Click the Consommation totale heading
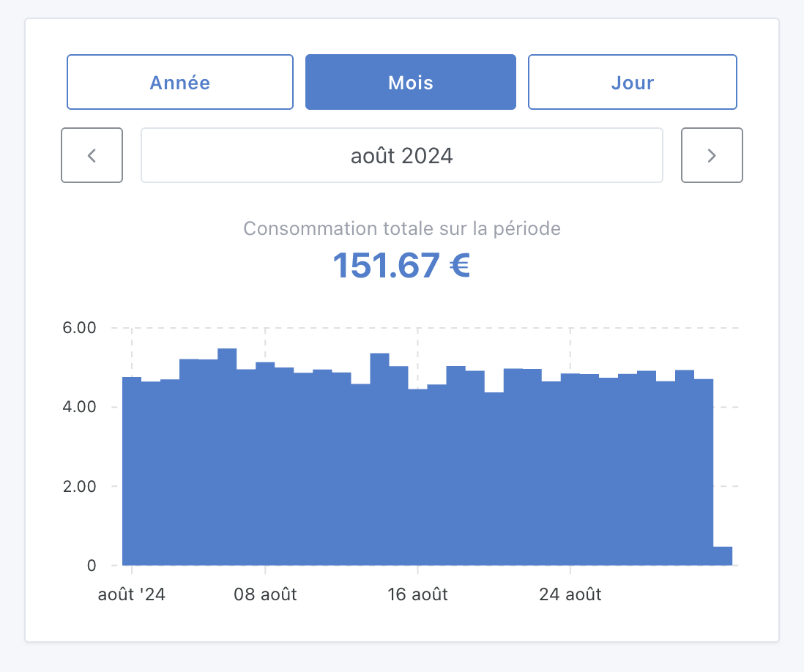Viewport: 804px width, 672px height. (401, 228)
